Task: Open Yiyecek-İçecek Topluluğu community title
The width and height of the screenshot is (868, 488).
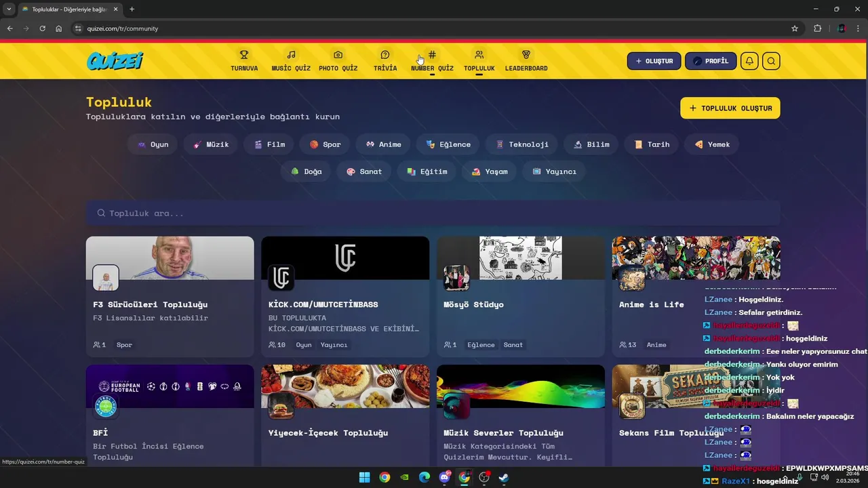Action: pos(328,433)
